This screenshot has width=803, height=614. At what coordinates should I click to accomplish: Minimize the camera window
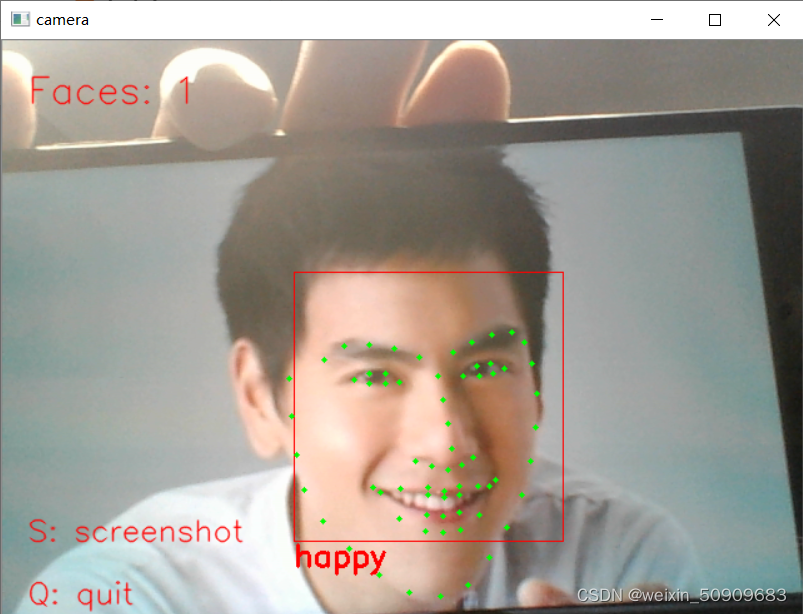(x=657, y=19)
